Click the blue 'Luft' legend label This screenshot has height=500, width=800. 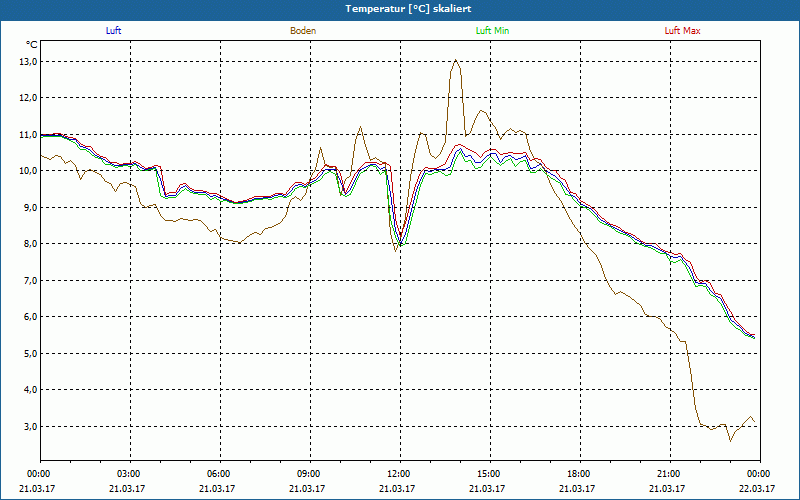113,31
